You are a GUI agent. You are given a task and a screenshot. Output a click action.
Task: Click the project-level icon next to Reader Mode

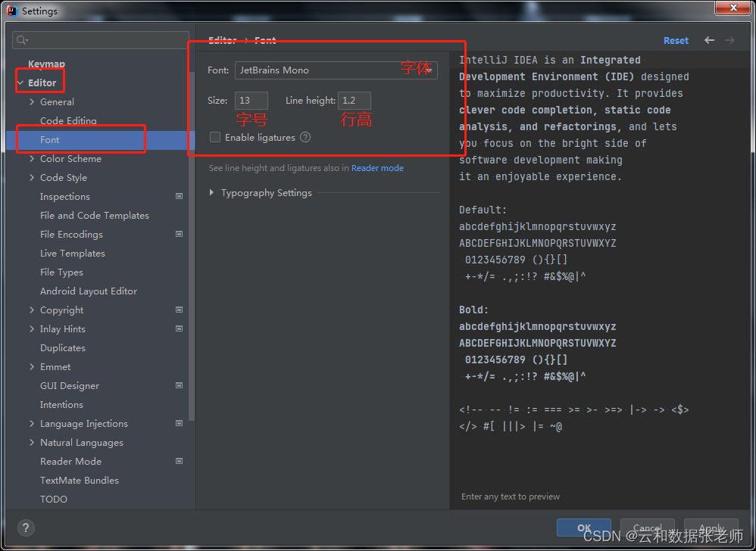click(180, 461)
